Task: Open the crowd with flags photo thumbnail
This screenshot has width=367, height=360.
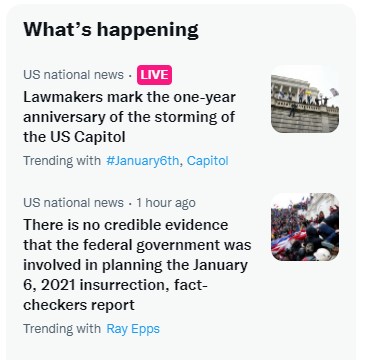Action: [x=305, y=227]
